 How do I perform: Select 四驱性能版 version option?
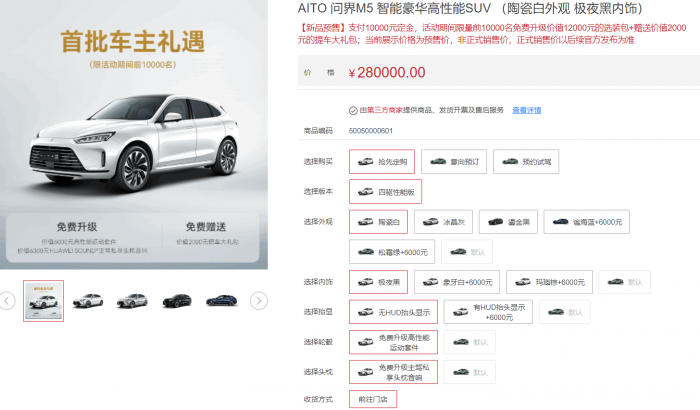pyautogui.click(x=385, y=192)
